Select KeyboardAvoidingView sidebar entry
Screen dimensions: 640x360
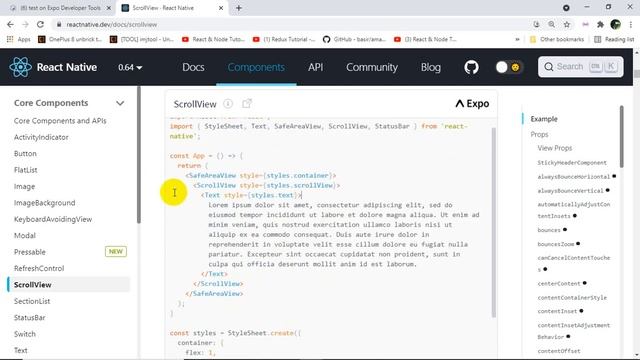point(53,219)
